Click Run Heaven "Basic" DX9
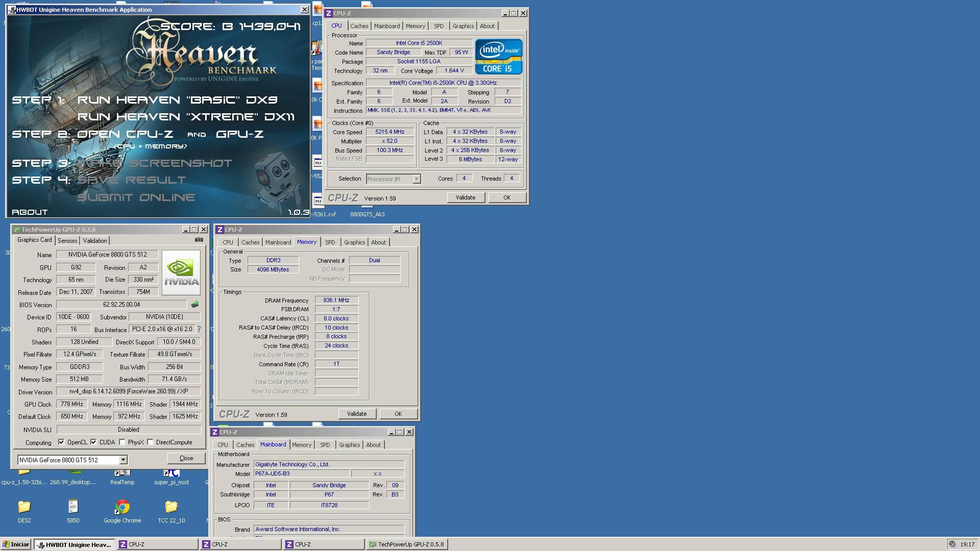 [x=177, y=100]
